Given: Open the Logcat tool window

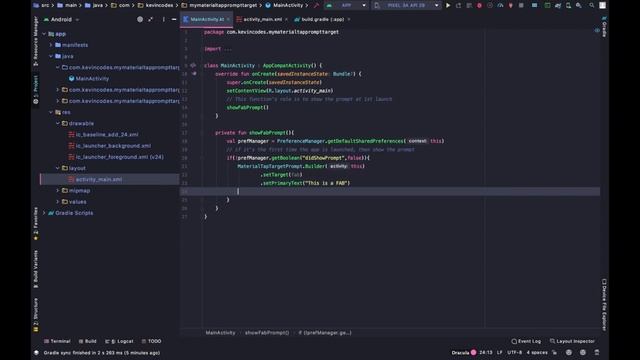Looking at the screenshot, I should point(119,341).
